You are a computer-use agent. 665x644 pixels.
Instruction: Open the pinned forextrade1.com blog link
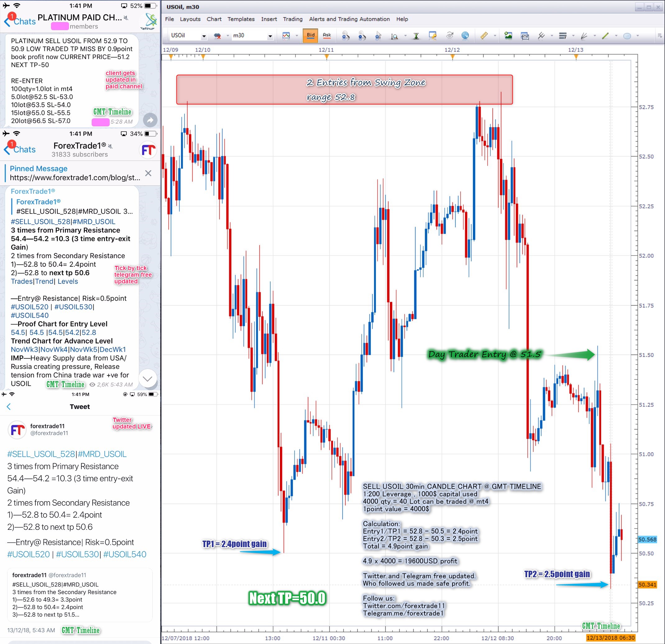click(x=75, y=178)
